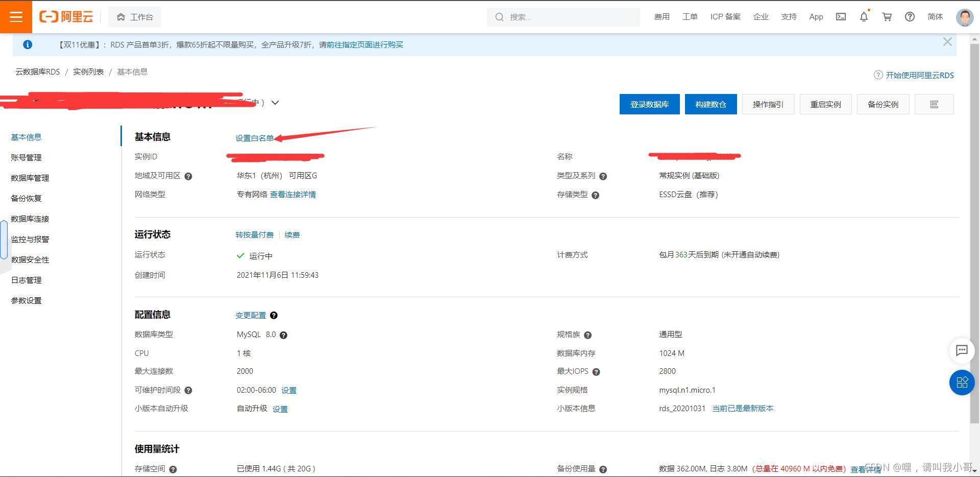Image resolution: width=980 pixels, height=477 pixels.
Task: Click the 查看连接详情 link
Action: click(293, 195)
